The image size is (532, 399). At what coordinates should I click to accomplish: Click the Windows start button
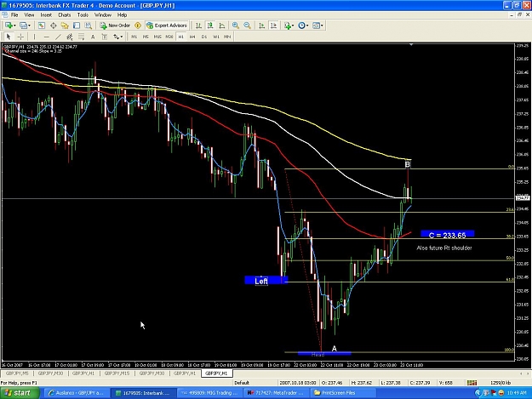coord(20,393)
